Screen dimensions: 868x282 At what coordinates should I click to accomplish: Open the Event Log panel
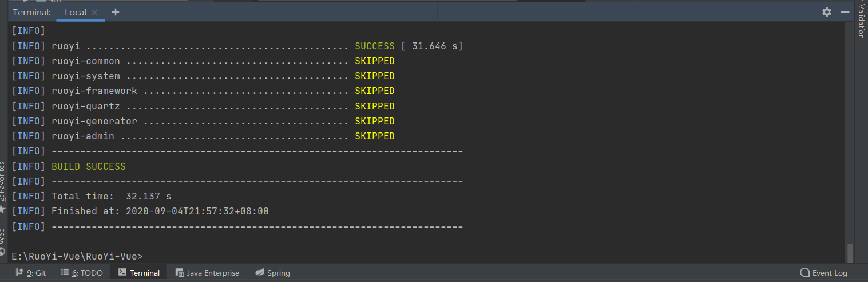click(x=823, y=273)
